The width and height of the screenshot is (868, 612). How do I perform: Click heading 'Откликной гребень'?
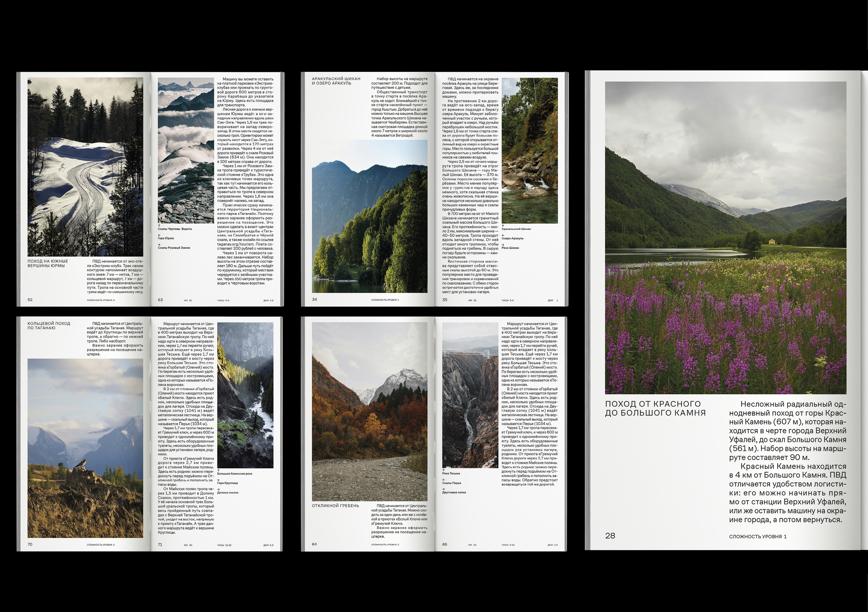click(335, 505)
